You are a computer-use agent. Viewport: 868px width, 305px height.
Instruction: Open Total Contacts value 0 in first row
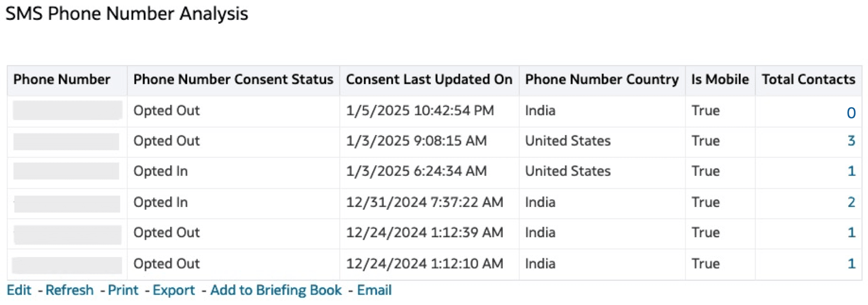(x=851, y=113)
